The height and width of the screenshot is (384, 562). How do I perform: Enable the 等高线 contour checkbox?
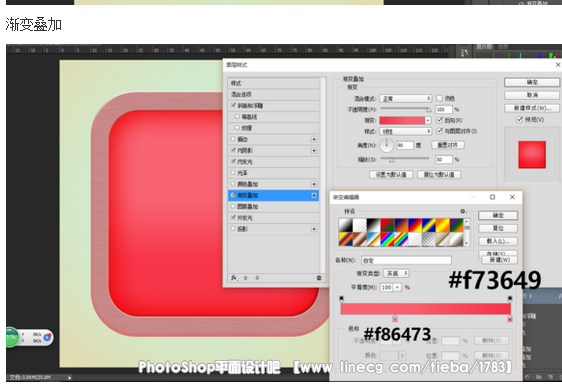click(237, 117)
